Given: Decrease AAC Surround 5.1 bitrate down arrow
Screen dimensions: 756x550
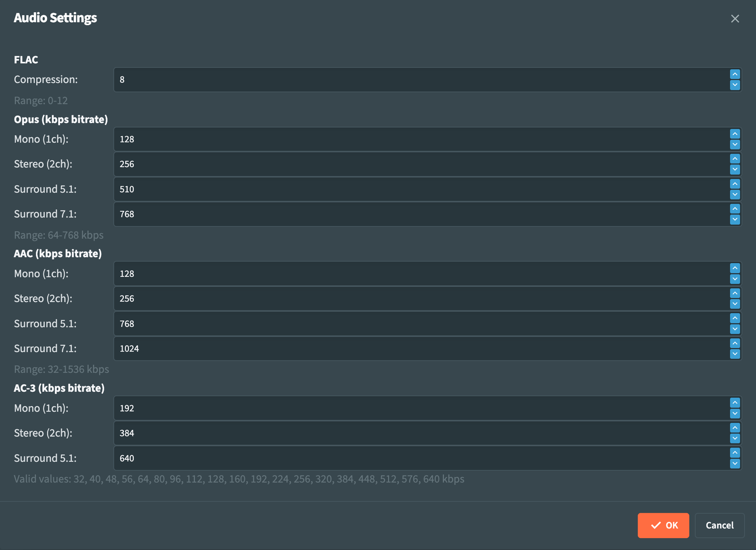Looking at the screenshot, I should [735, 329].
